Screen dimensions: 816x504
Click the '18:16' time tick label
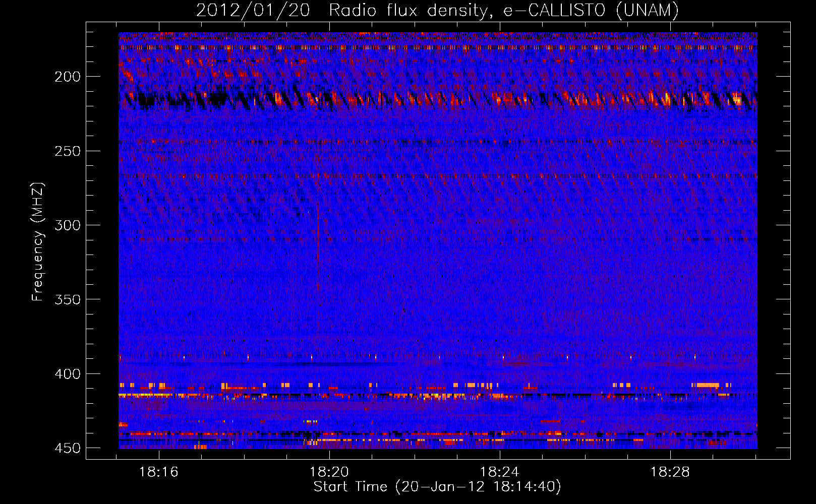(159, 472)
